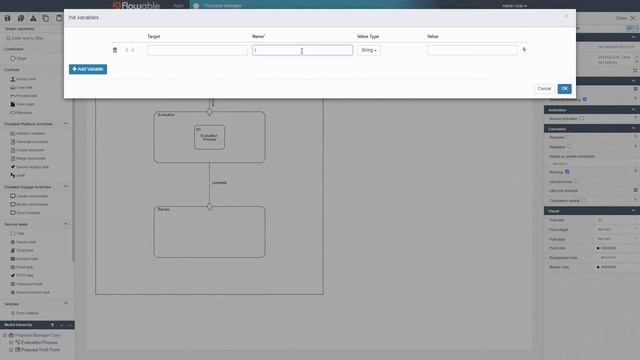
Task: Toggle Required checkbox in Execution section
Action: tap(568, 138)
